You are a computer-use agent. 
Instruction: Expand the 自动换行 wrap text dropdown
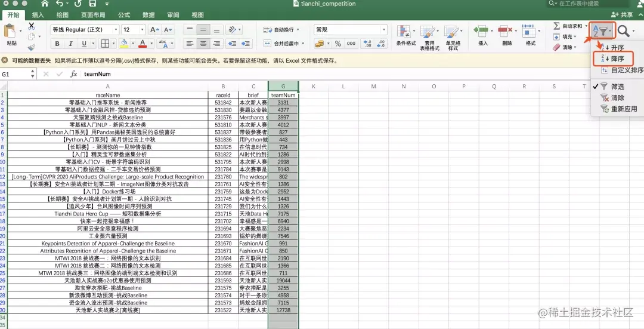(298, 30)
